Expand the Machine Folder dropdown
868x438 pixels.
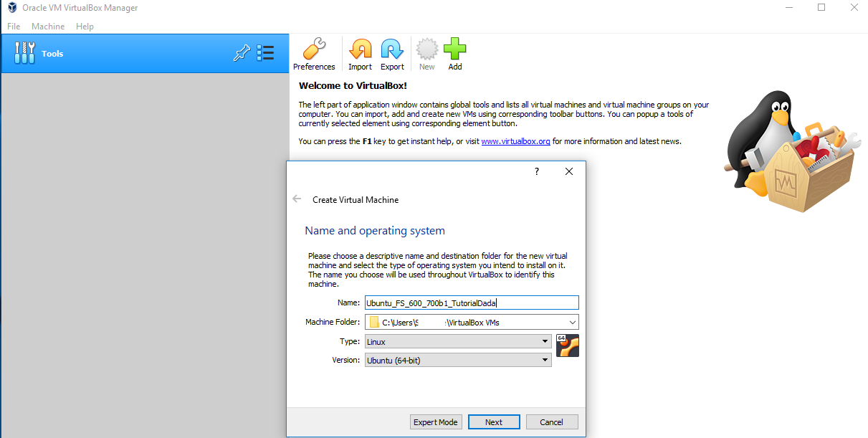572,323
